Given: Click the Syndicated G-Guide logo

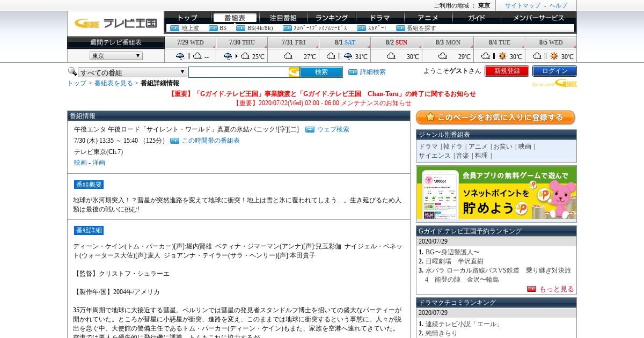Looking at the screenshot, I should (554, 83).
